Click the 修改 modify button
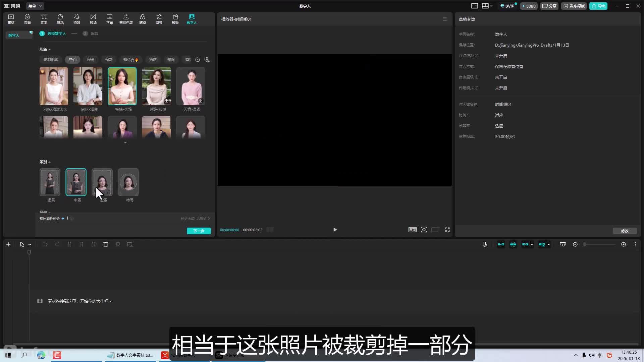644x362 pixels. click(x=625, y=231)
